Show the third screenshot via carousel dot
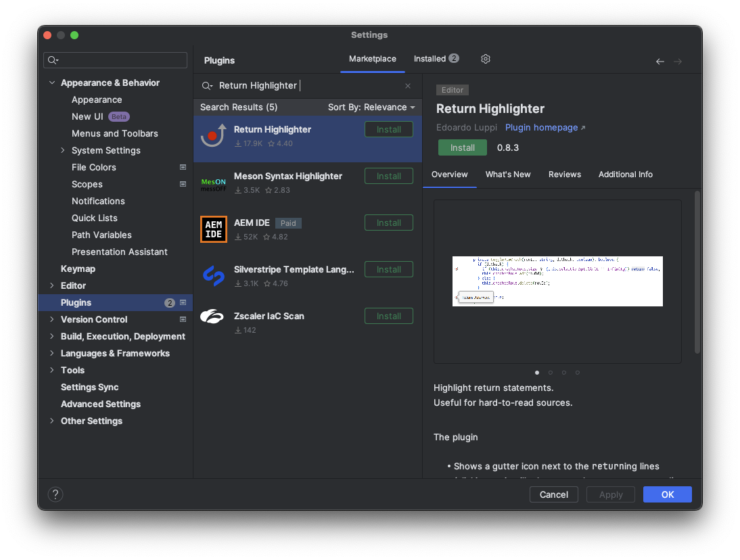This screenshot has width=740, height=560. (564, 373)
